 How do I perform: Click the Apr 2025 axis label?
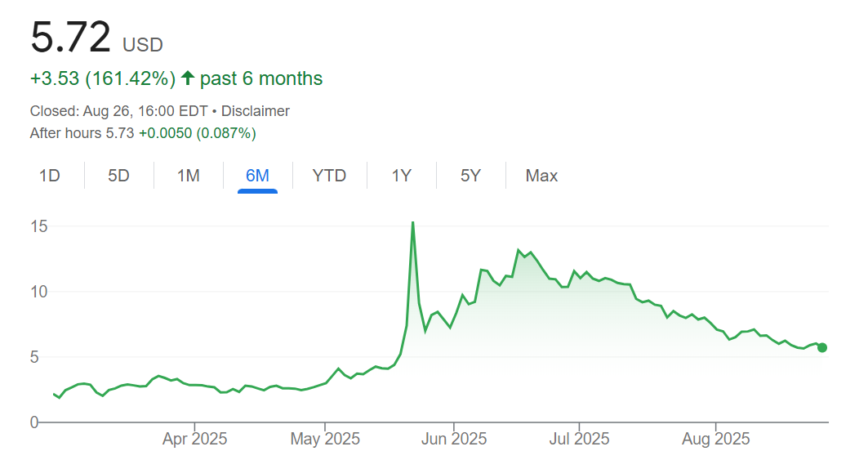(x=195, y=439)
